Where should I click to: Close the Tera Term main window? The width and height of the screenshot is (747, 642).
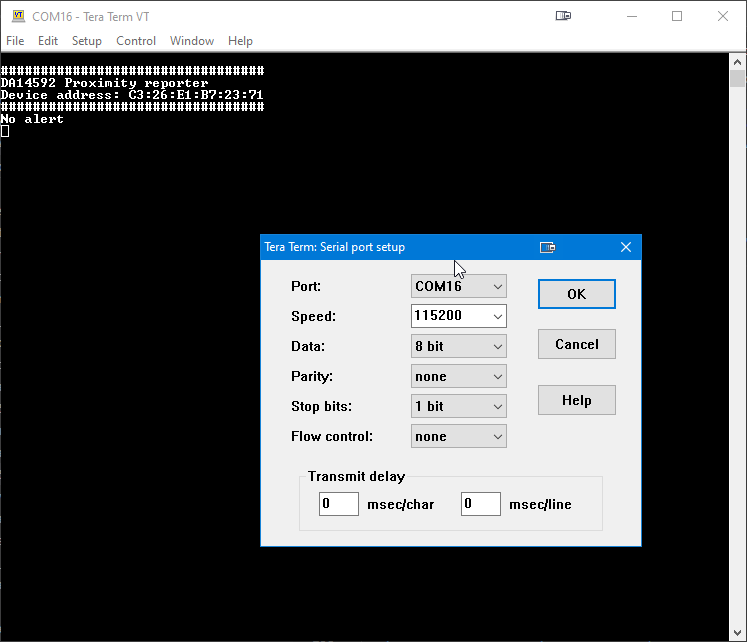723,16
